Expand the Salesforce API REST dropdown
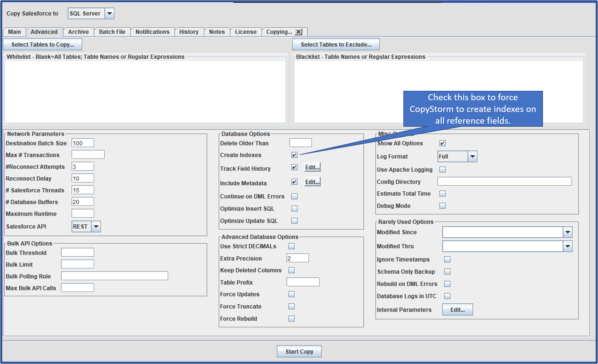 [x=96, y=227]
